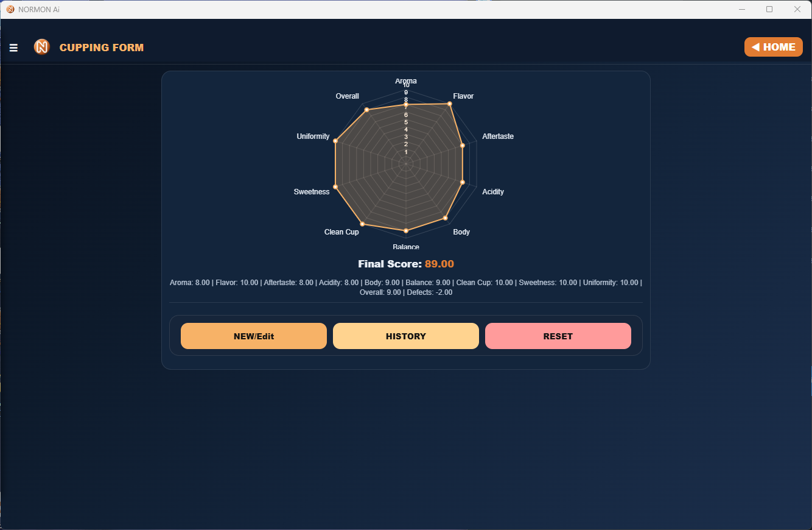
Task: Pick the Body data point on chart
Action: (x=445, y=217)
